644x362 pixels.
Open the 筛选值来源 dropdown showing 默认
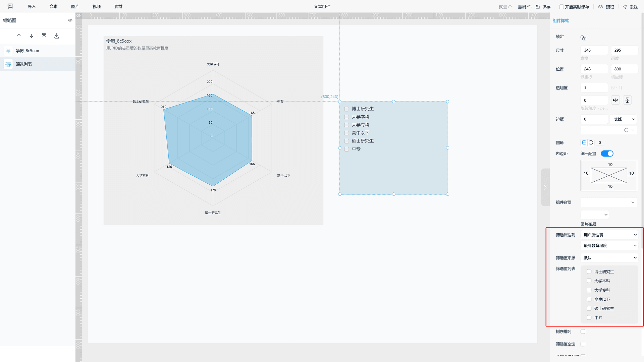click(x=610, y=258)
